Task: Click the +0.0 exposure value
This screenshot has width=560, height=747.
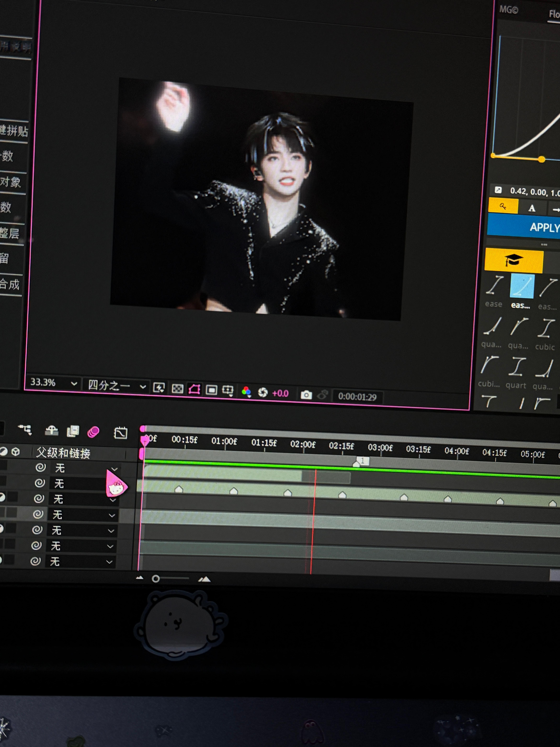Action: tap(281, 393)
